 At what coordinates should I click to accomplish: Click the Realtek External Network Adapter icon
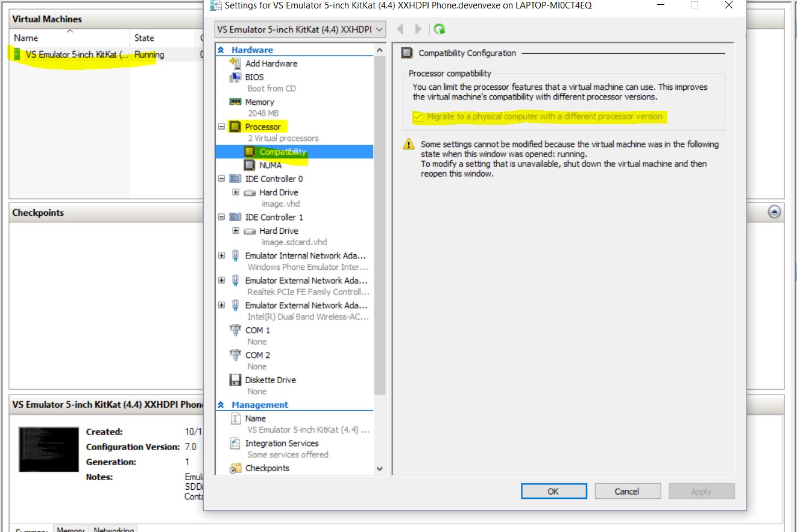point(235,280)
